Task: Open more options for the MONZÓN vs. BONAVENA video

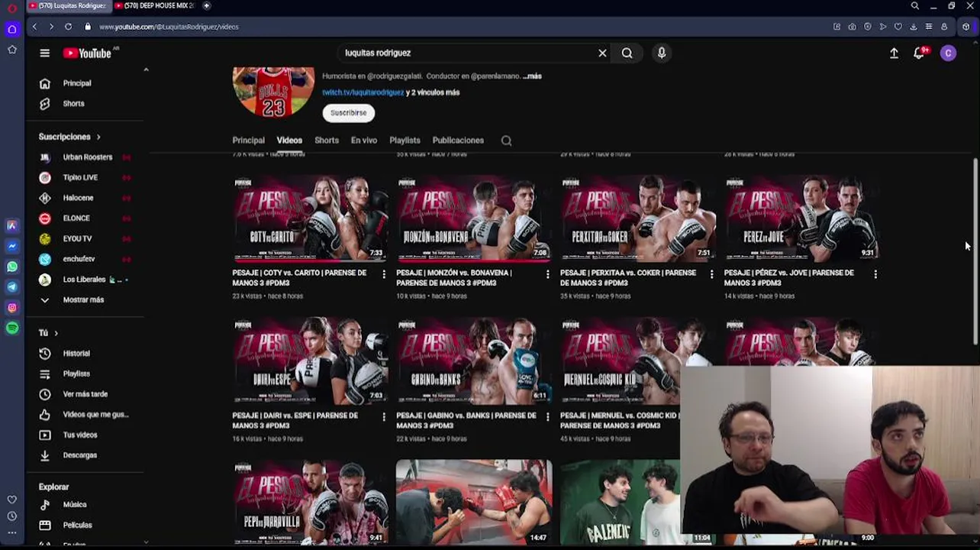Action: (547, 273)
